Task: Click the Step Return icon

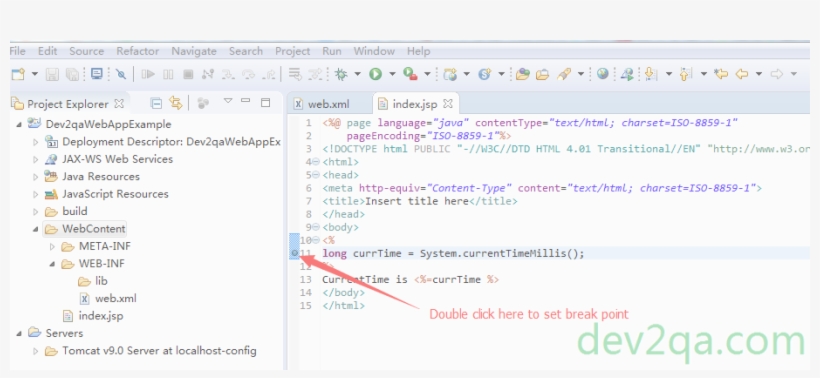Action: click(x=269, y=75)
